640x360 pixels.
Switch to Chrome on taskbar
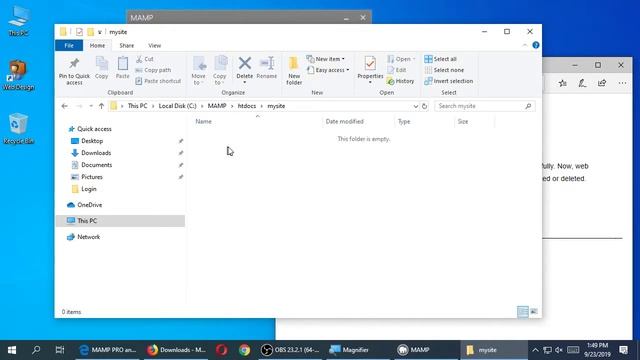pos(244,350)
